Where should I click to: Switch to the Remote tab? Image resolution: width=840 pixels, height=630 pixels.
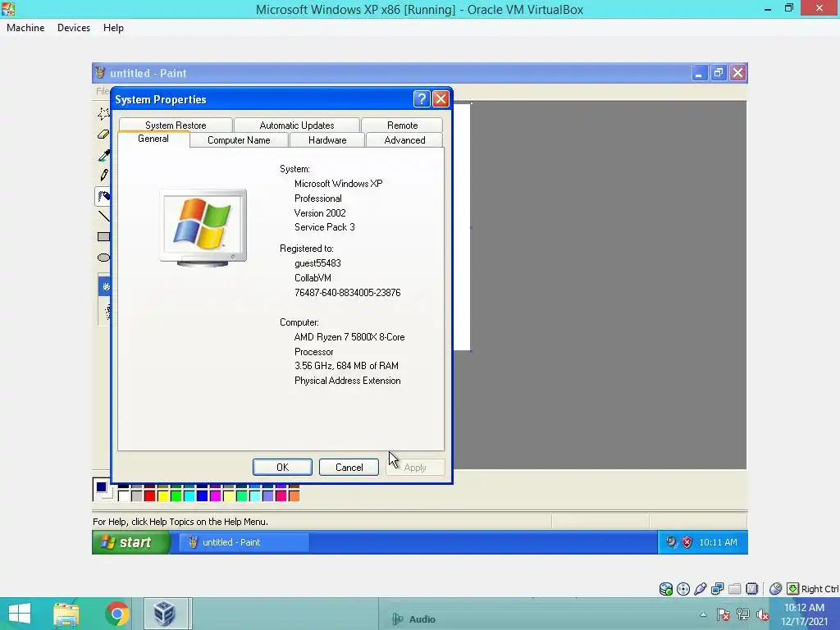coord(402,125)
